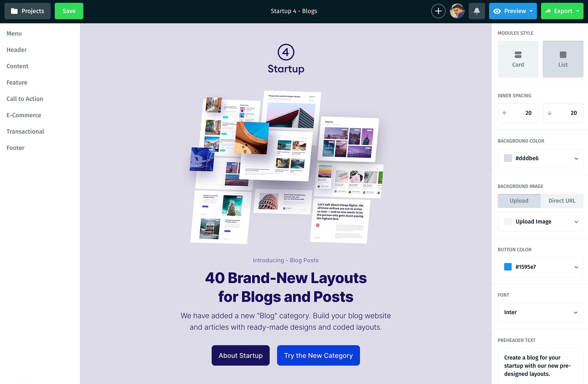The height and width of the screenshot is (384, 588).
Task: Click the Try the New Category button
Action: [x=318, y=355]
